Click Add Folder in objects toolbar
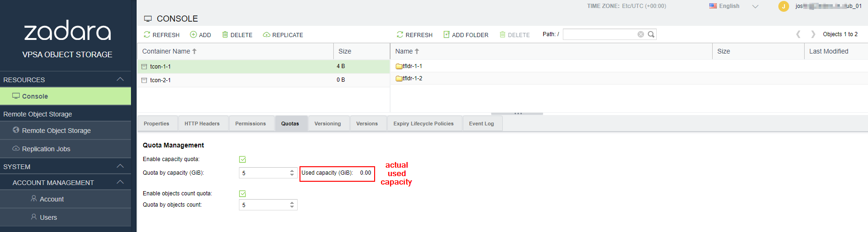This screenshot has width=868, height=232. coord(466,35)
